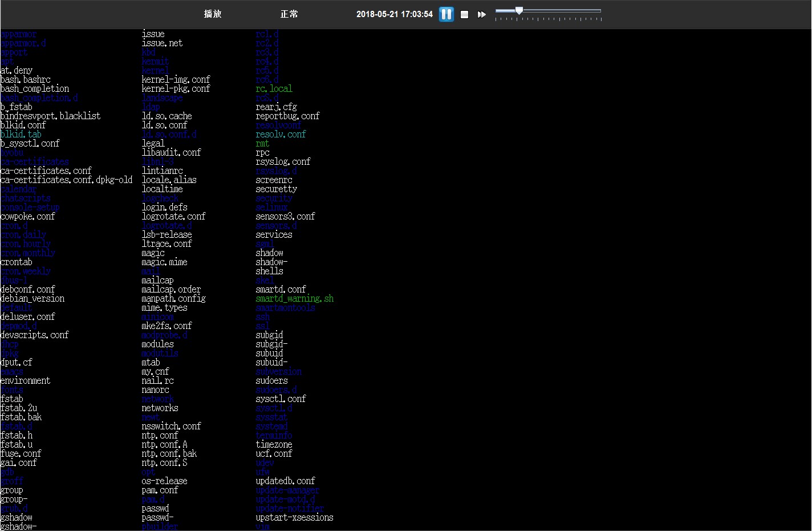
Task: Pause the session playback
Action: pos(446,14)
